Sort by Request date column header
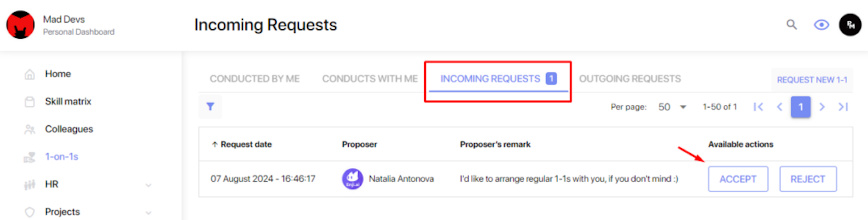 tap(242, 144)
